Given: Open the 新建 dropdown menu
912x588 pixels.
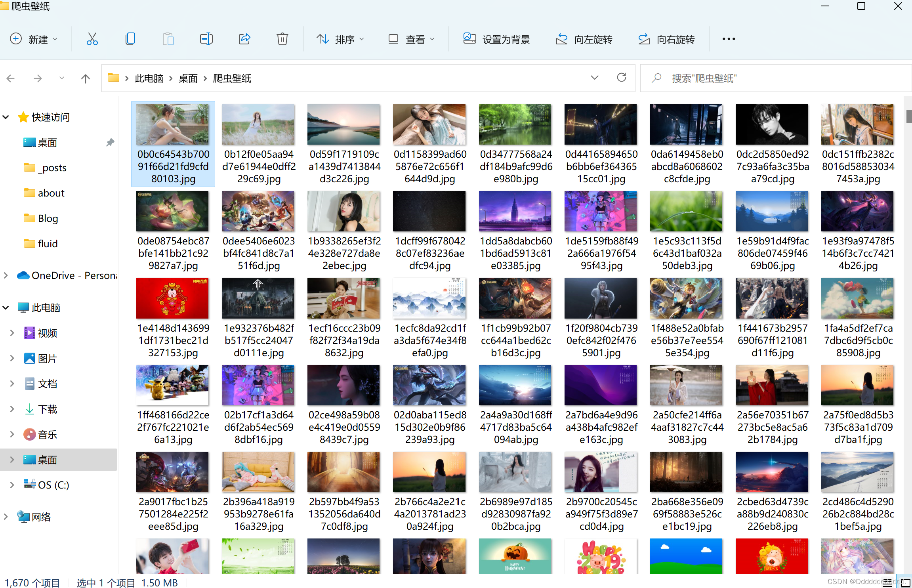Looking at the screenshot, I should point(33,39).
